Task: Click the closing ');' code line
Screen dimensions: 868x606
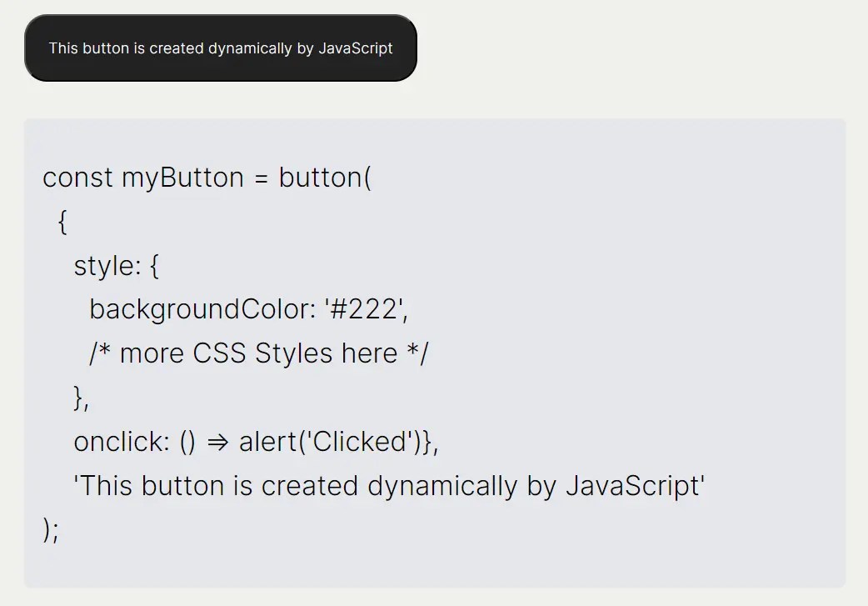Action: [x=51, y=530]
